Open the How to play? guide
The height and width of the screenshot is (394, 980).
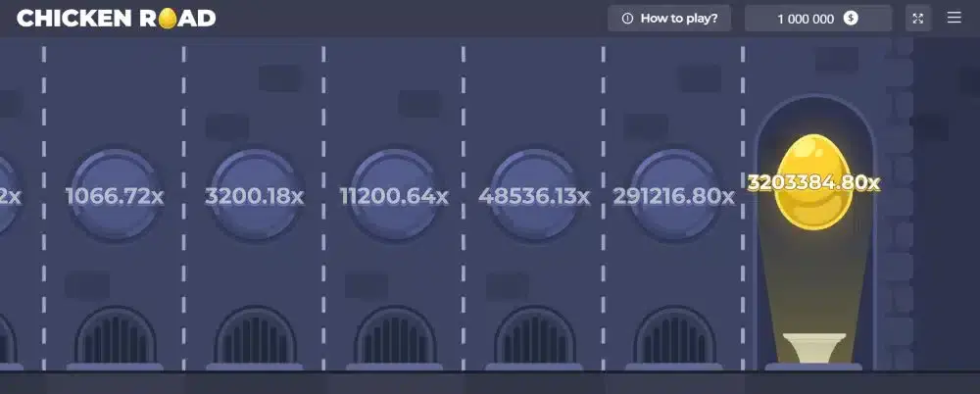coord(670,19)
